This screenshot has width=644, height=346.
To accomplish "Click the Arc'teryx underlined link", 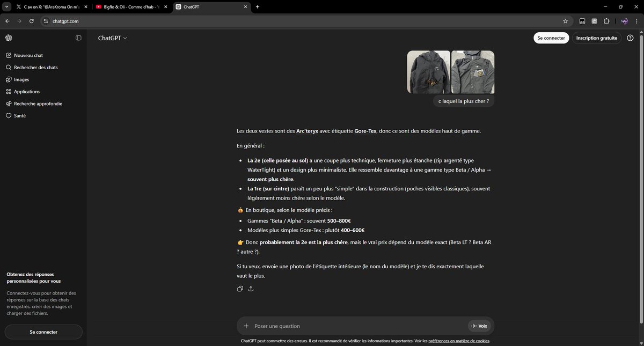I will coord(307,131).
